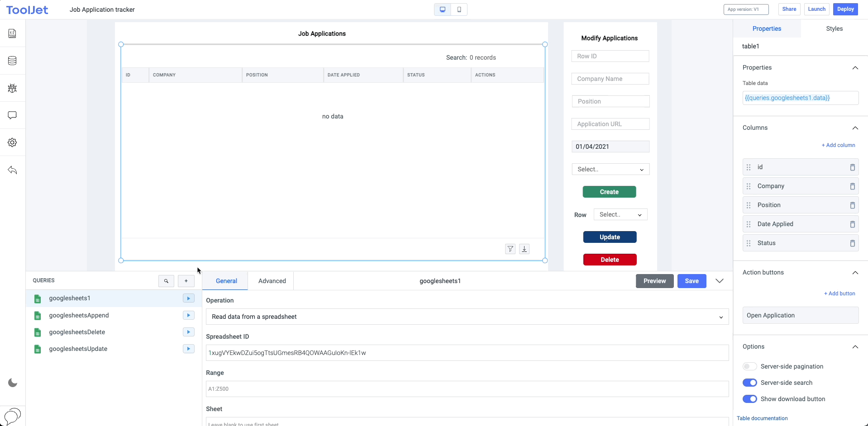Screen dimensions: 868x426
Task: Click the table's download icon
Action: [x=524, y=249]
